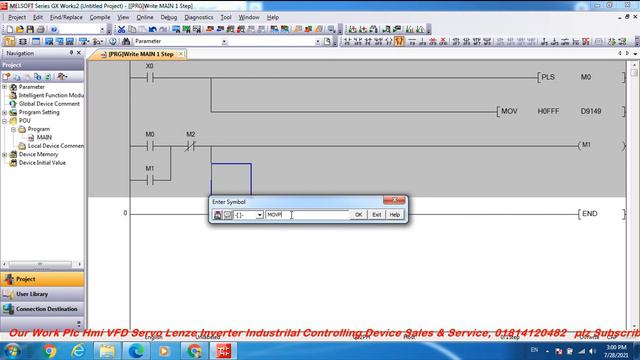Screen dimensions: 640x360
Task: Switch to the Project navigation pane button
Action: click(x=42, y=279)
